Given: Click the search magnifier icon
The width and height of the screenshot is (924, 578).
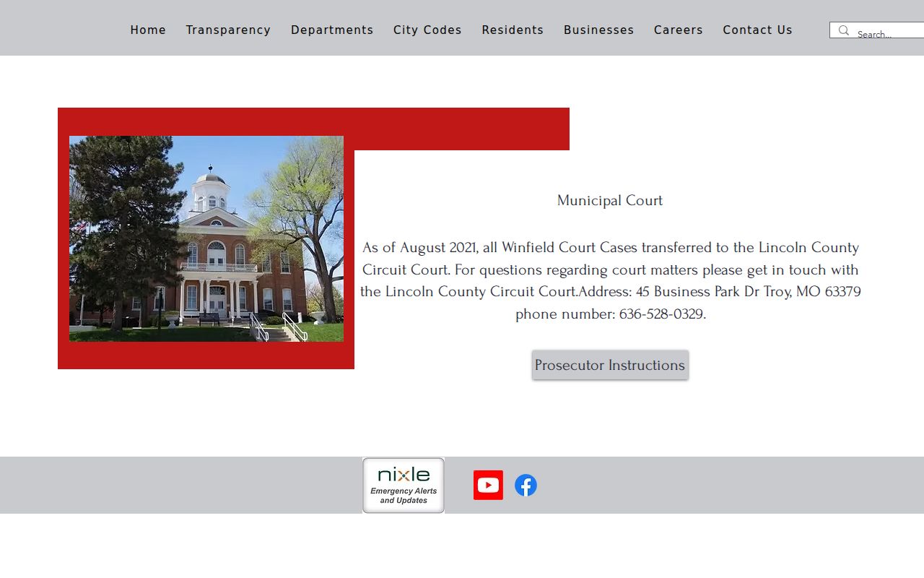Looking at the screenshot, I should (x=843, y=30).
